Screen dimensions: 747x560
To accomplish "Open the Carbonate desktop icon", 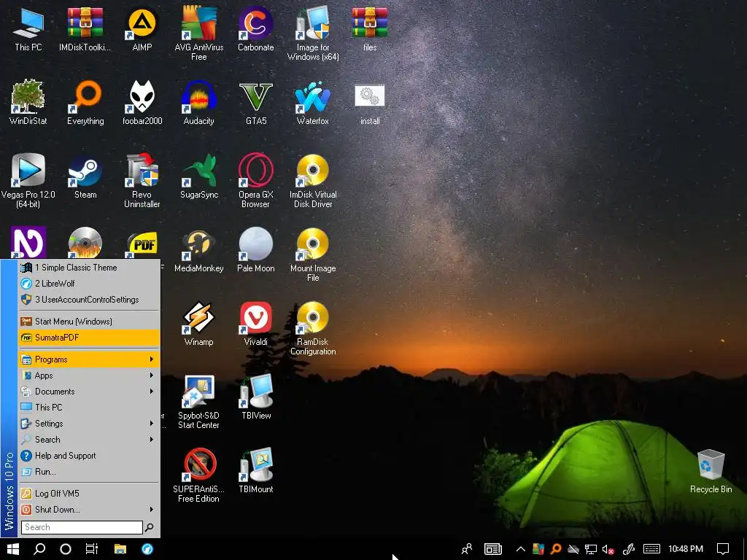I will (x=256, y=29).
